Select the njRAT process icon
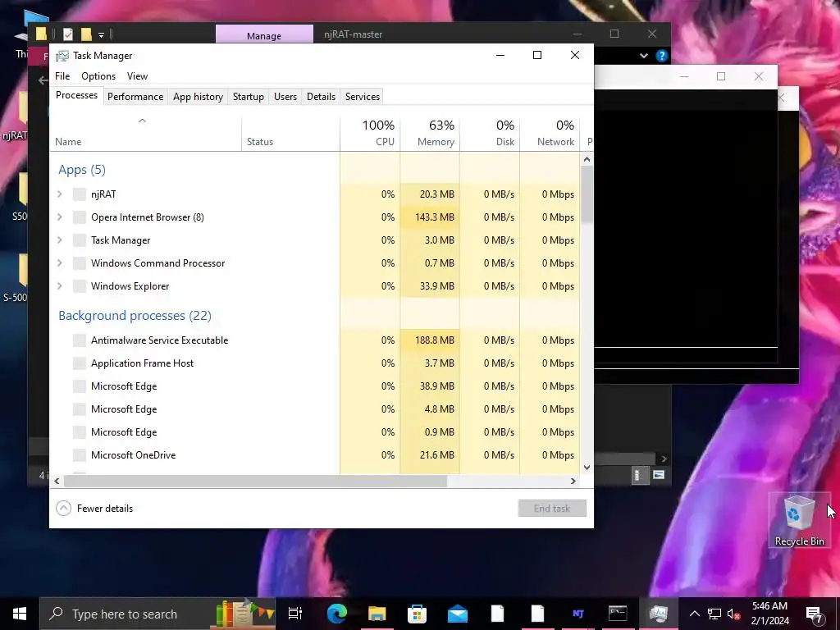 pyautogui.click(x=80, y=194)
